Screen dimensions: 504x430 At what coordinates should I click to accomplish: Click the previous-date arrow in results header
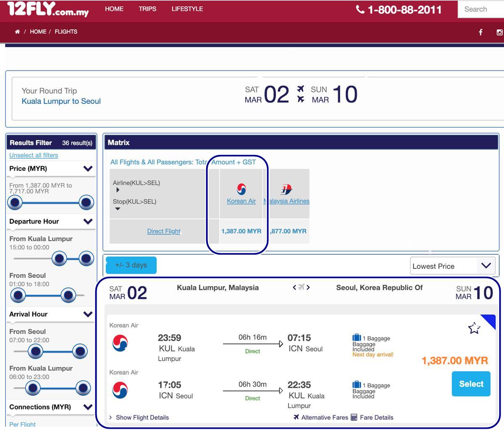294,288
